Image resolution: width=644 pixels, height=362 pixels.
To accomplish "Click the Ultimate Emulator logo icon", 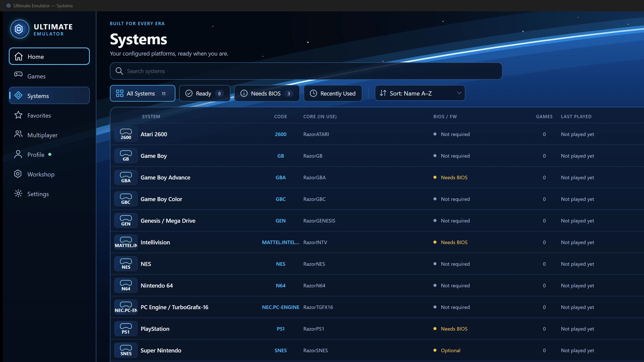I will point(19,29).
